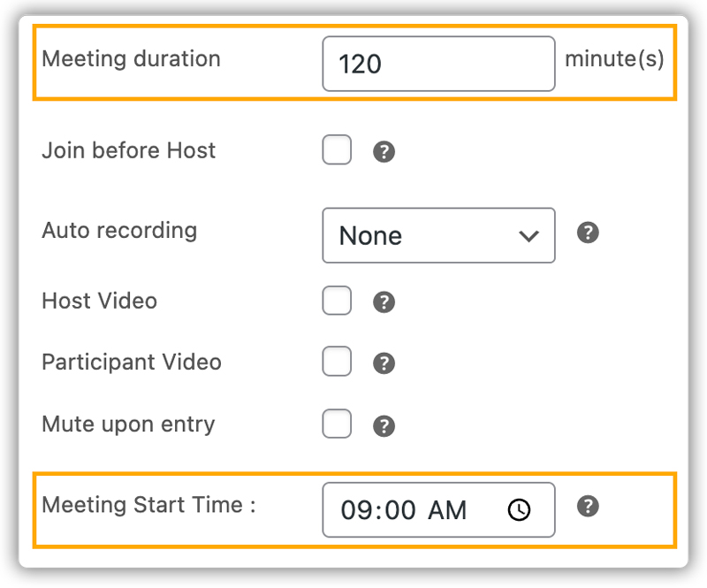Turn on the Host Video checkbox
707x588 pixels.
click(x=337, y=302)
